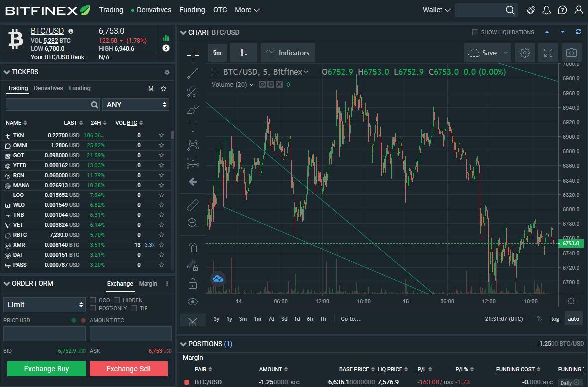Switch order form to Margin tab

click(148, 284)
